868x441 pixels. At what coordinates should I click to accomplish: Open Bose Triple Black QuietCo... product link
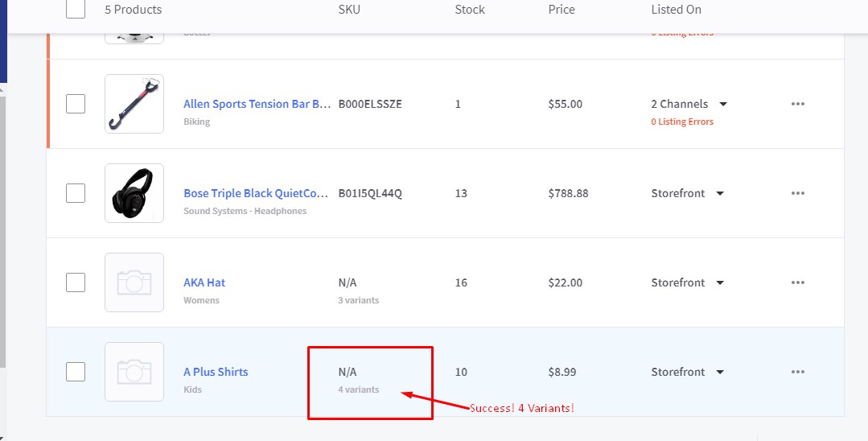pyautogui.click(x=257, y=193)
